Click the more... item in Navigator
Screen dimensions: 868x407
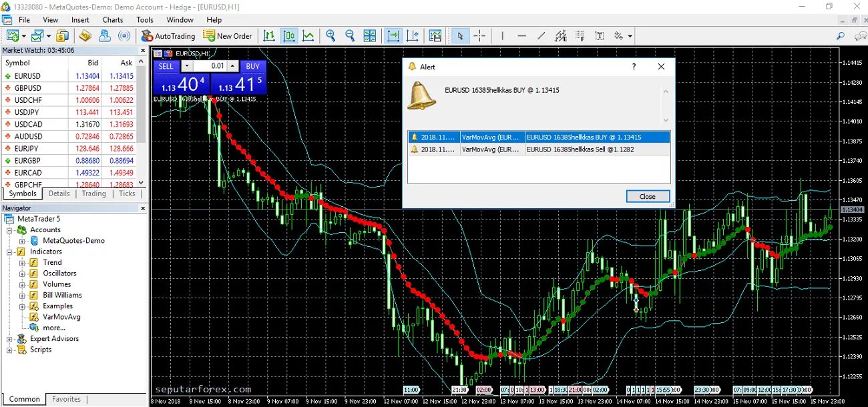(54, 328)
